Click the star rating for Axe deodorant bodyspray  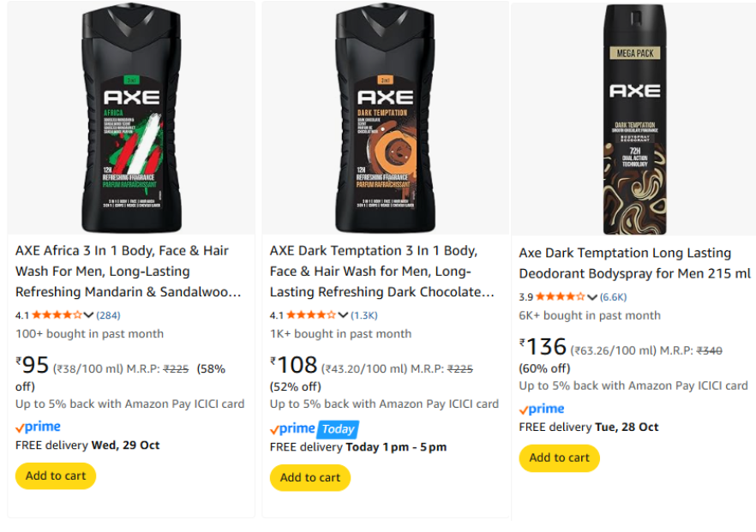pos(560,296)
